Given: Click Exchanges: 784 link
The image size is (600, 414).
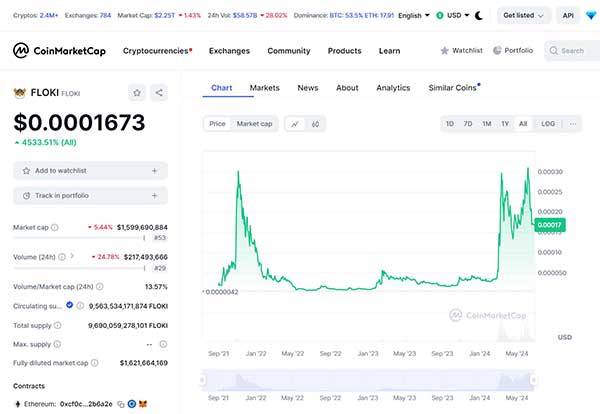Looking at the screenshot, I should tap(88, 16).
